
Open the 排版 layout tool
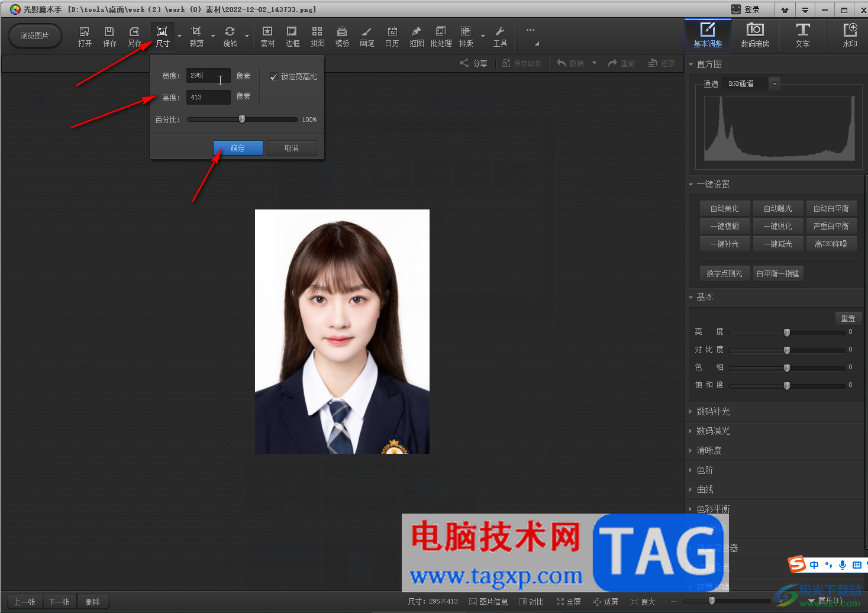(x=466, y=36)
